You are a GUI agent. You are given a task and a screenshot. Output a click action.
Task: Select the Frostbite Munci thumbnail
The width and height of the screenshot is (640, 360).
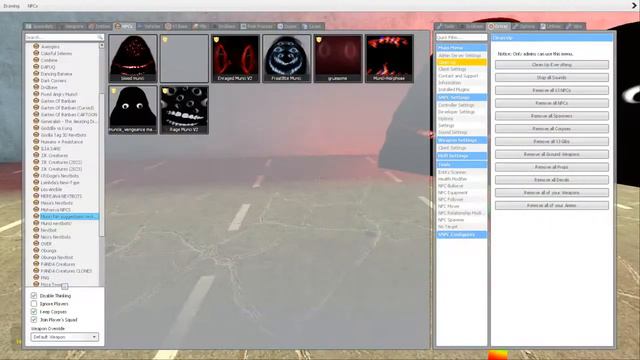pos(287,58)
